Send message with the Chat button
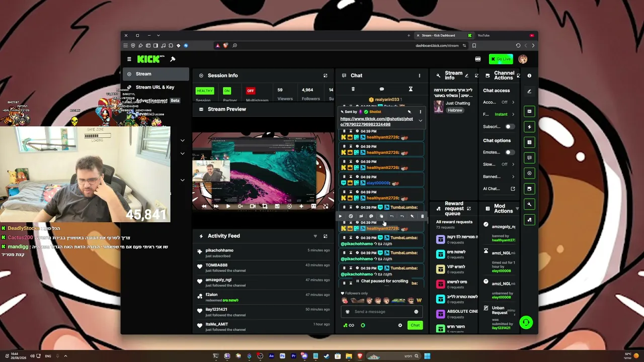This screenshot has width=644, height=362. (x=415, y=325)
